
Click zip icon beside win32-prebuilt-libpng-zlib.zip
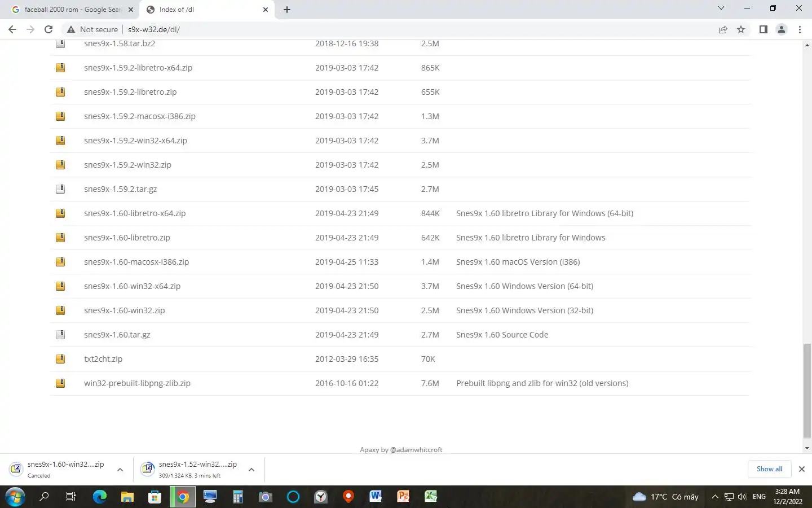click(60, 383)
